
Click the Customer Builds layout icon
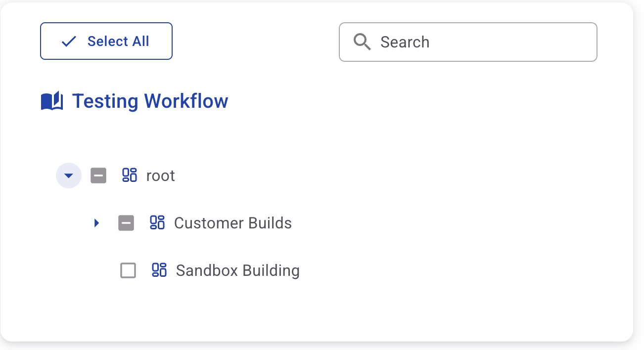pos(157,223)
